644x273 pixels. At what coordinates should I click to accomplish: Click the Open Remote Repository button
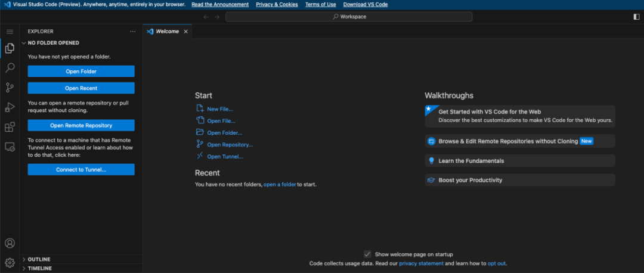pos(81,125)
